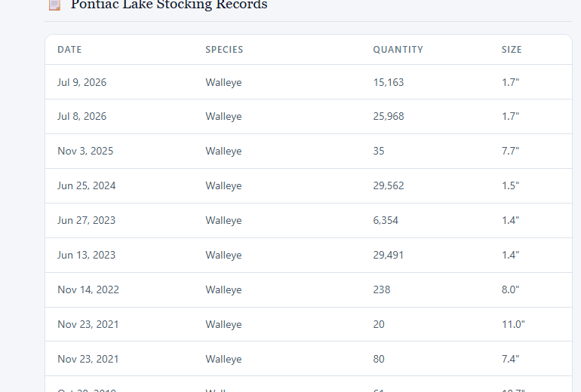Click the quantity 25,968

389,116
